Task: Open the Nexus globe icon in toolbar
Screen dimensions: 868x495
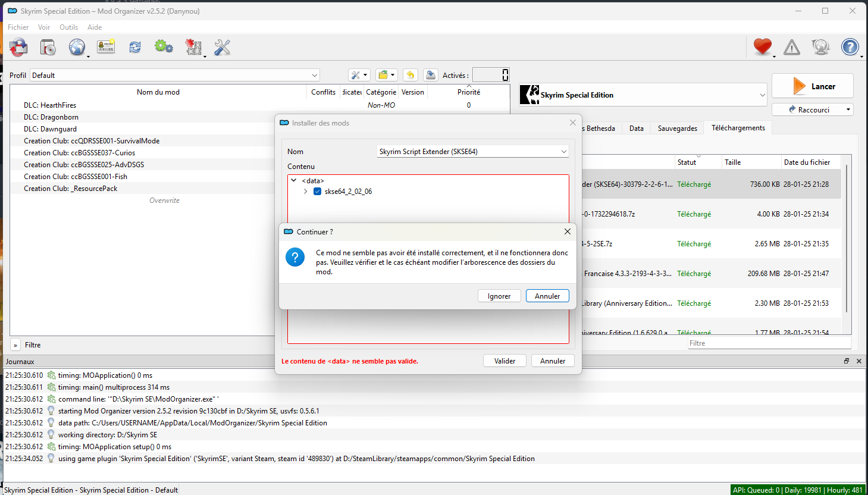Action: click(77, 47)
